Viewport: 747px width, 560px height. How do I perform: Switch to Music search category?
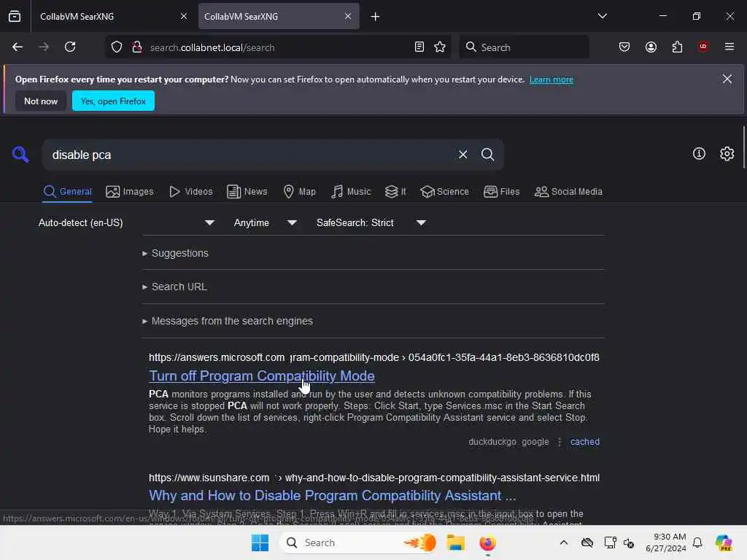[x=351, y=192]
